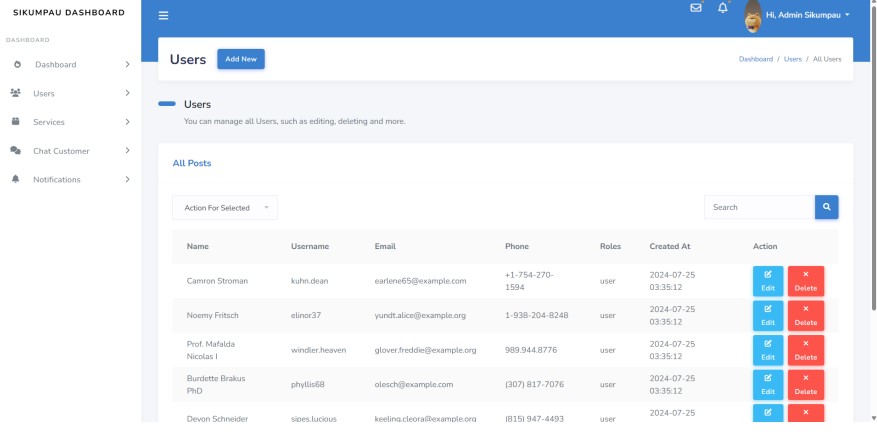Viewport: 877px width, 437px height.
Task: Open the Hi, Admin Sikumpau dropdown
Action: pyautogui.click(x=808, y=15)
